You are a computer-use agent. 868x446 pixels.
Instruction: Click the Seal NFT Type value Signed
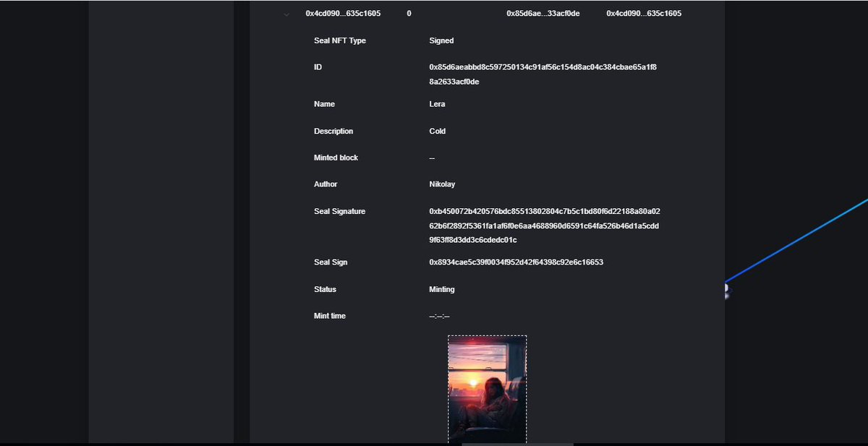coord(441,41)
